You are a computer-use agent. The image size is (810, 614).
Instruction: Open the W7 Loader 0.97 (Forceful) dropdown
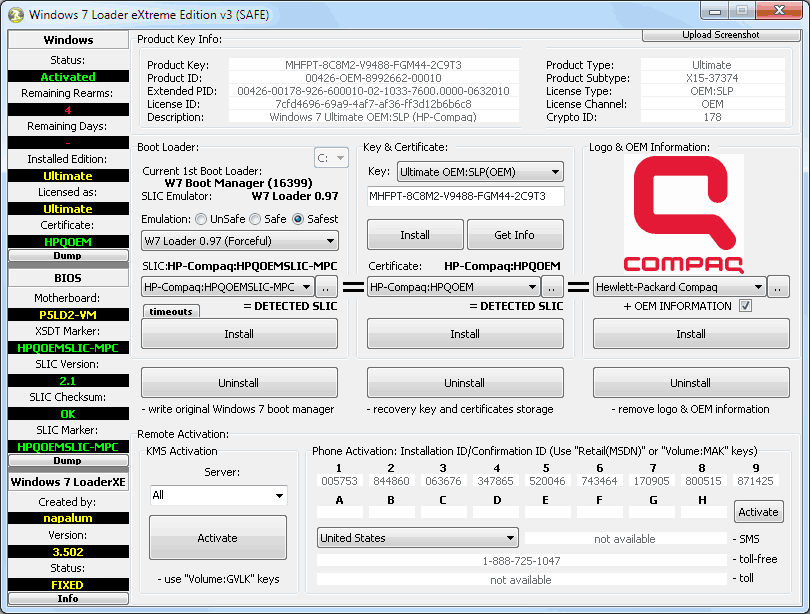[x=240, y=241]
